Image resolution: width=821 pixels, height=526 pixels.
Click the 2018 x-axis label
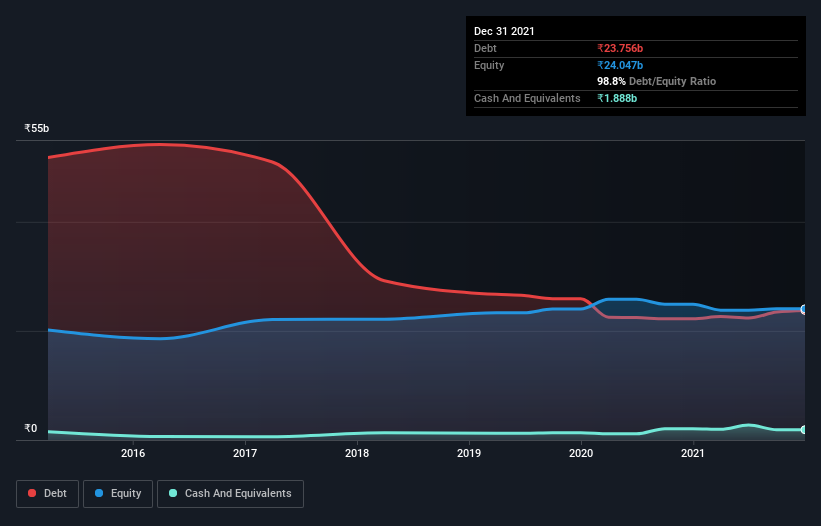(357, 453)
